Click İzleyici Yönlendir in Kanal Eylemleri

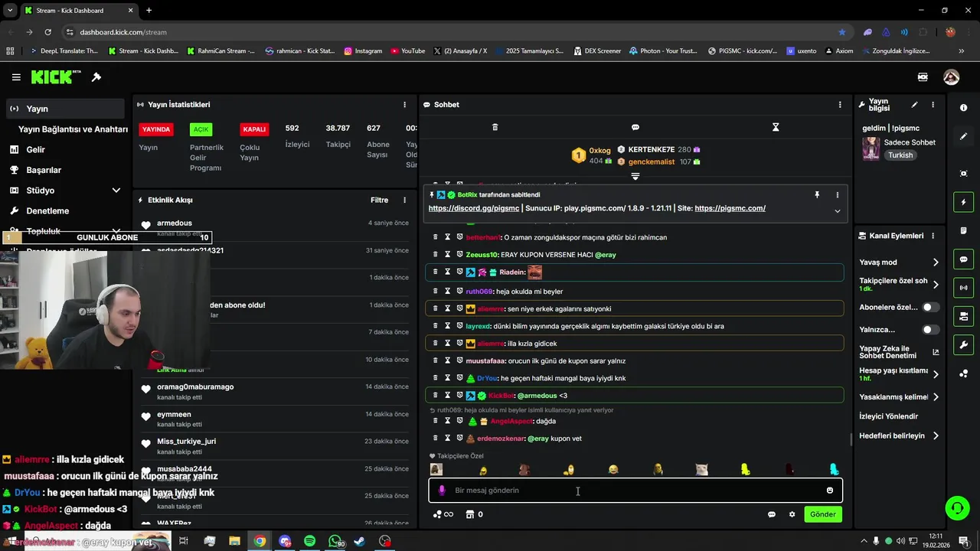point(888,416)
